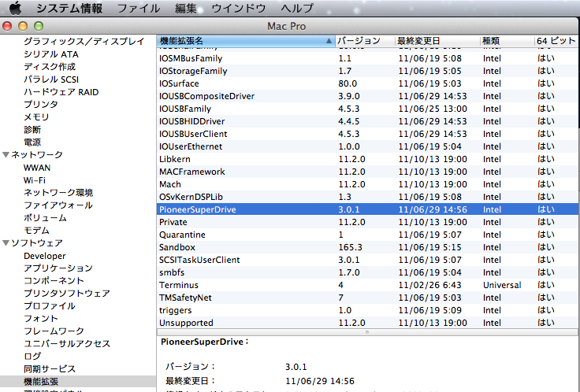The width and height of the screenshot is (580, 392).
Task: Select メモリ in sidebar
Action: 36,117
